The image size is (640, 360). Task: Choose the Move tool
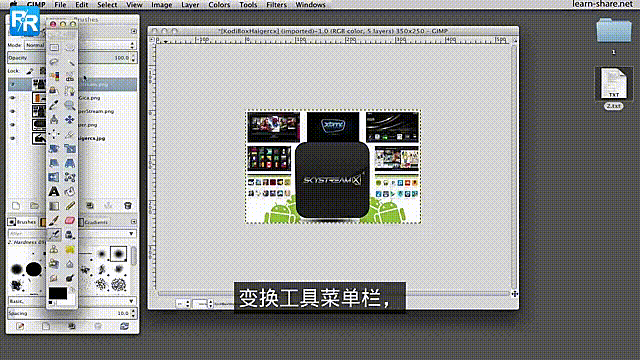(70, 120)
